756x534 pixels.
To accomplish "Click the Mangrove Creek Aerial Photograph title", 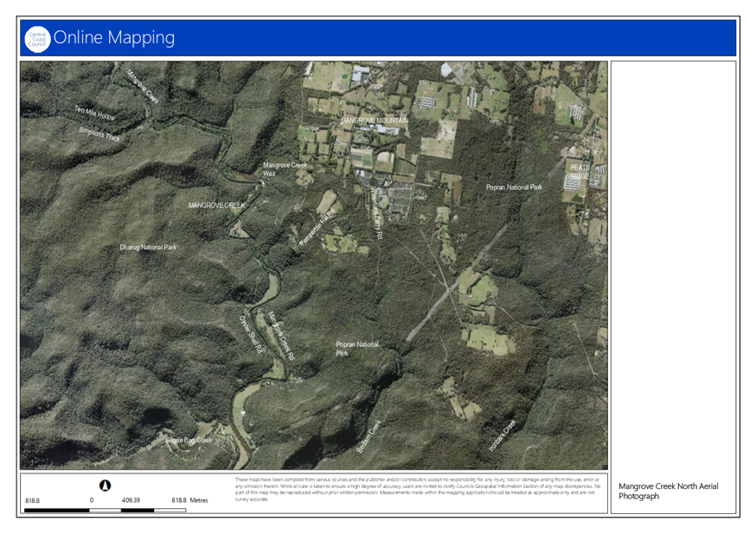I will pos(668,491).
